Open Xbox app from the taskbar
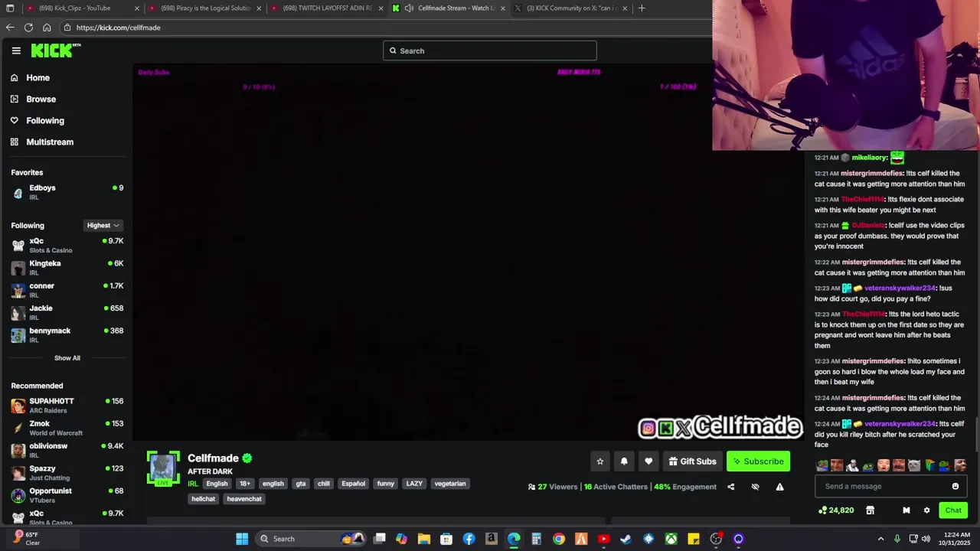 [x=671, y=539]
